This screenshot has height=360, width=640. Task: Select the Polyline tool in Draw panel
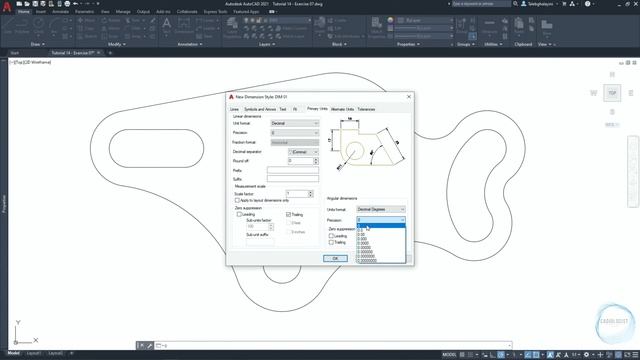pos(22,25)
